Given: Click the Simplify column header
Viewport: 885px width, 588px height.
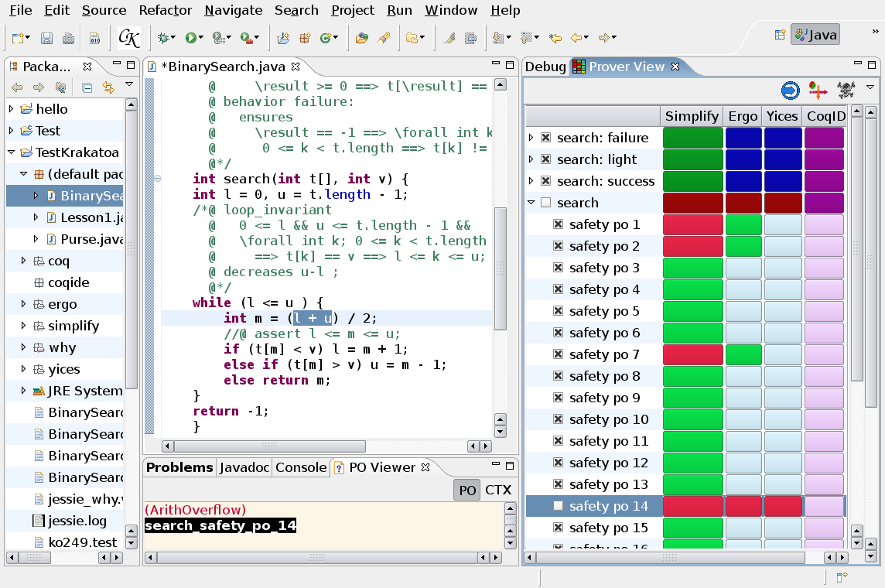Looking at the screenshot, I should tap(692, 116).
